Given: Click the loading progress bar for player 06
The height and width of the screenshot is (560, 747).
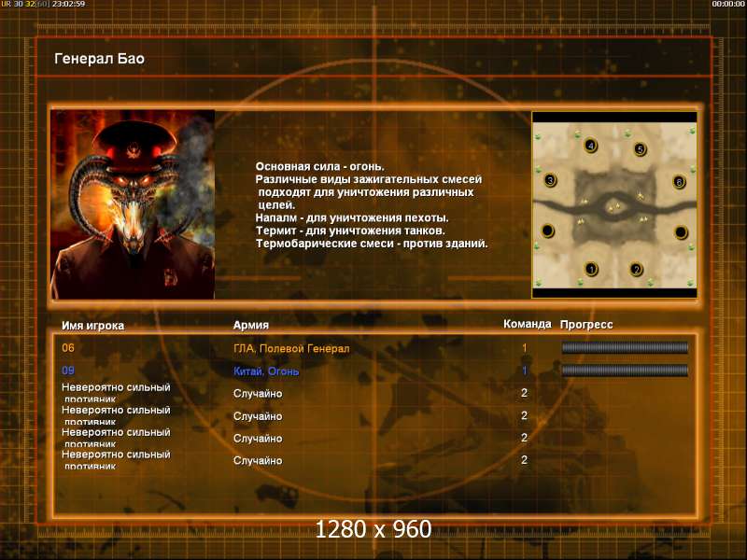Looking at the screenshot, I should coord(625,347).
